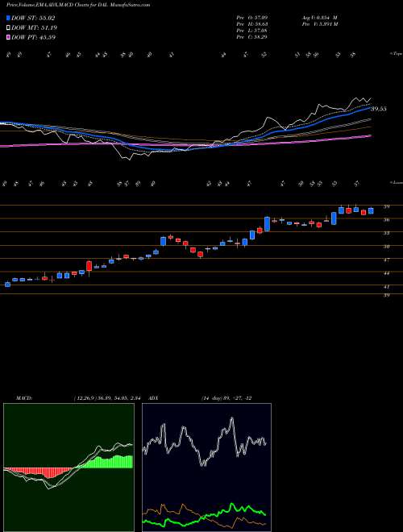Click the 59 price axis label
The image size is (403, 532).
(x=386, y=206)
